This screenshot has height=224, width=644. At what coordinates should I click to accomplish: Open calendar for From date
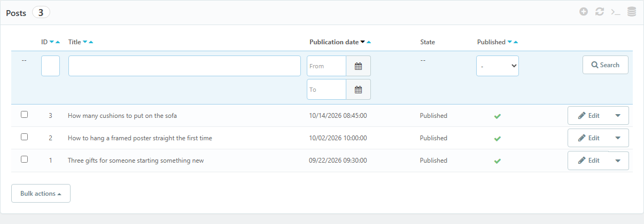coord(359,66)
